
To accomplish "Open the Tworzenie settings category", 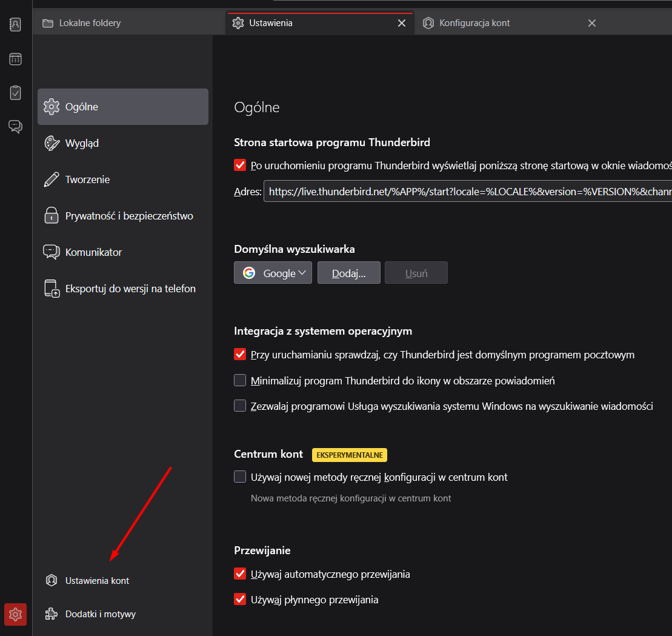I will 123,179.
